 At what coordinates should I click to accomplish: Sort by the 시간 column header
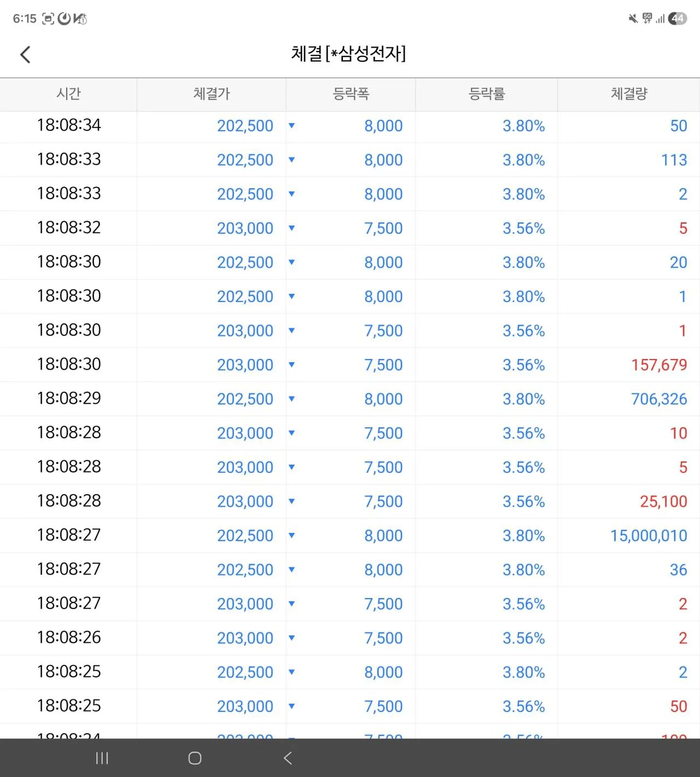click(x=69, y=94)
